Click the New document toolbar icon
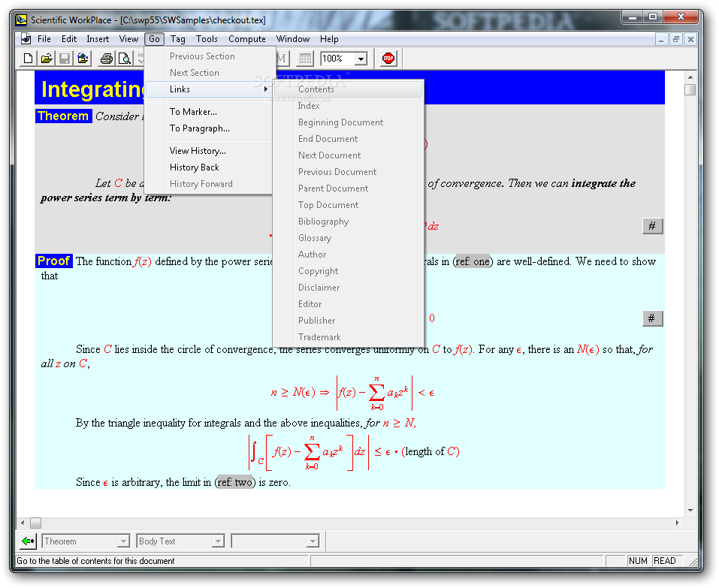 coord(28,59)
